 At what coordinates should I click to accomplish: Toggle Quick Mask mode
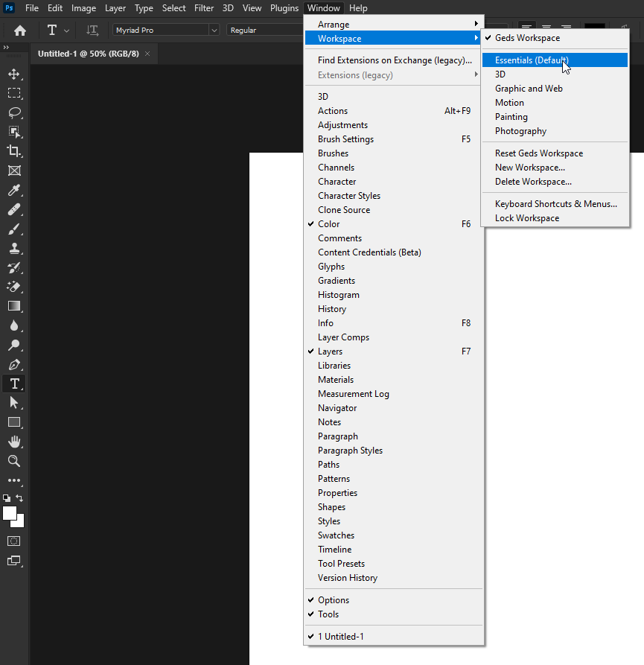tap(14, 541)
